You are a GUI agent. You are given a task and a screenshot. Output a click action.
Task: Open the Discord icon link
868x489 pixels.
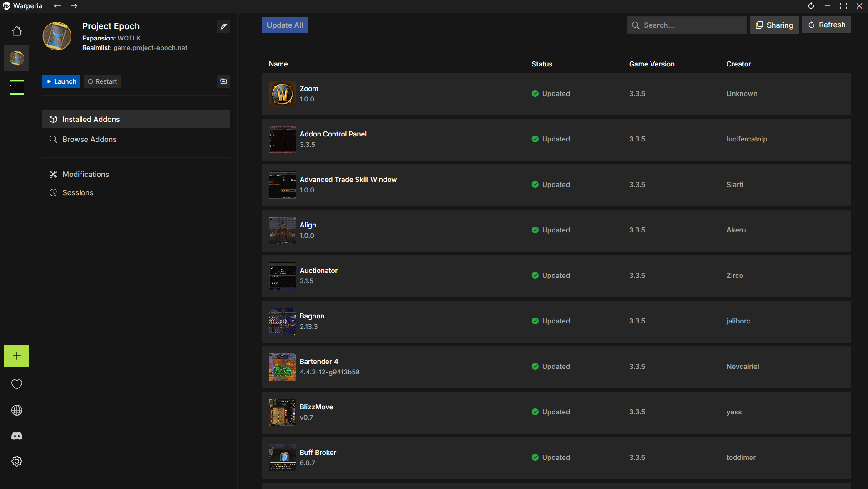(x=17, y=436)
